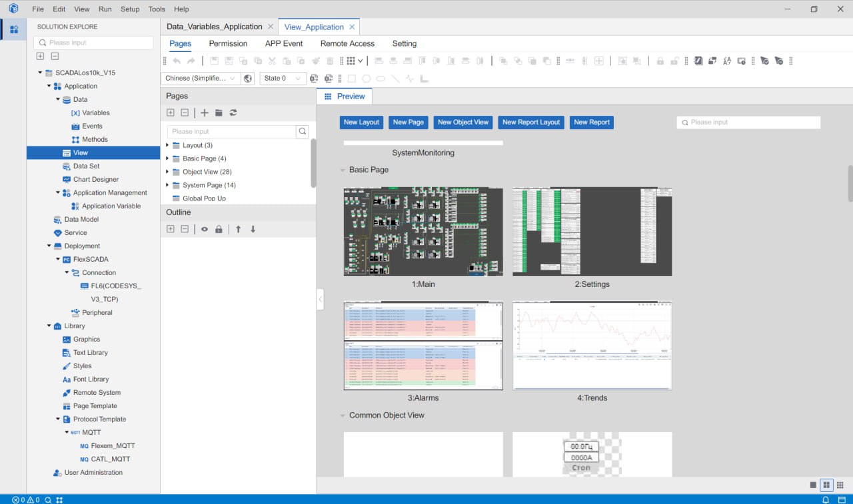Collapse the Basic Page preview section

[x=343, y=170]
